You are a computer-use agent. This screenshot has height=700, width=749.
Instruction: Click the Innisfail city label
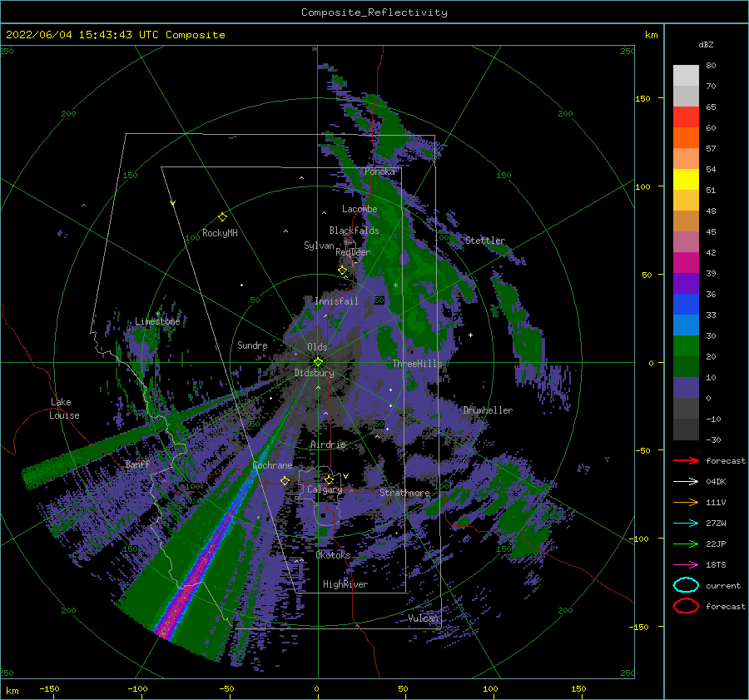pyautogui.click(x=336, y=301)
